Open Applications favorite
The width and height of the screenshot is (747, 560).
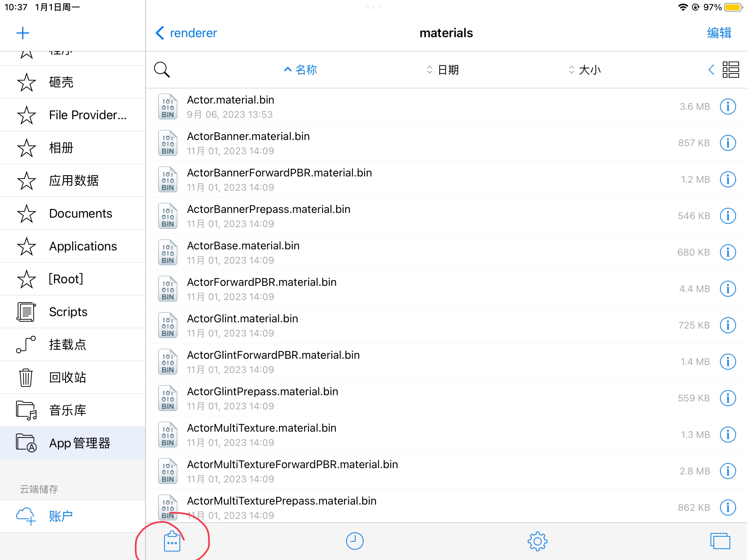[73, 246]
